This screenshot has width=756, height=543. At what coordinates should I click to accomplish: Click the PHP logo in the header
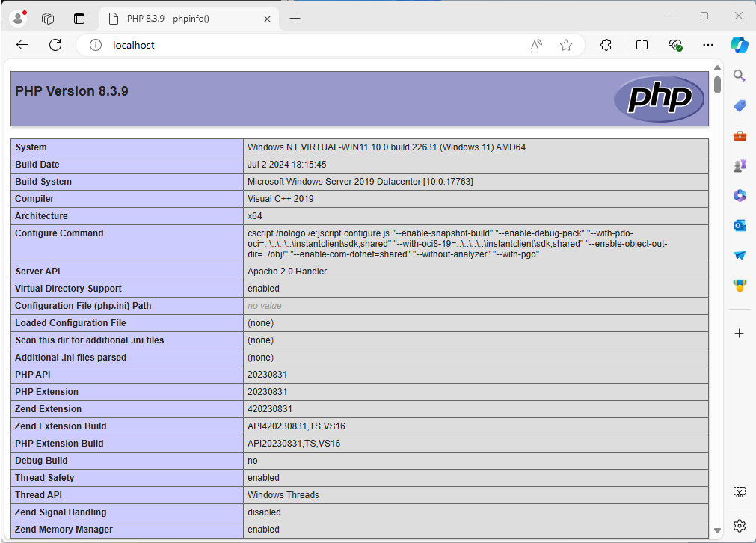tap(659, 99)
